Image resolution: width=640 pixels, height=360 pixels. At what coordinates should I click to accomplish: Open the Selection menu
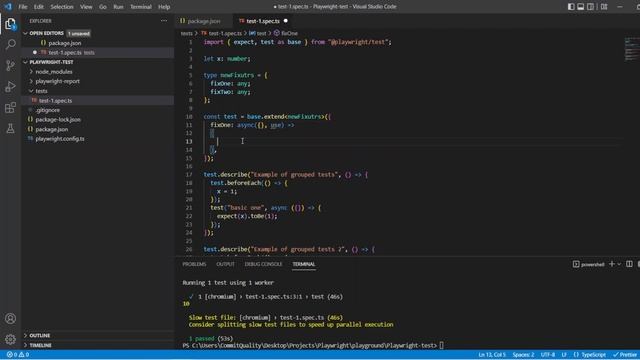62,7
